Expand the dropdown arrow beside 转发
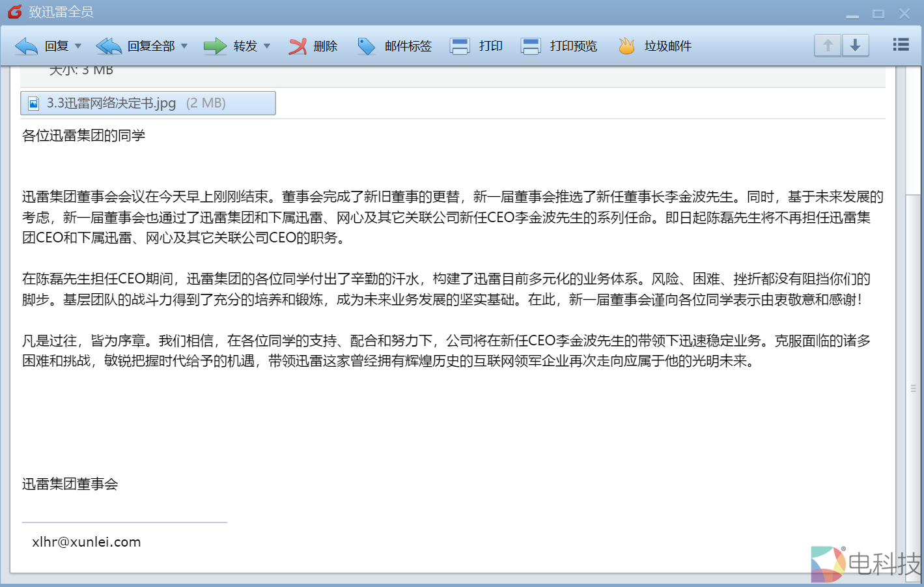The width and height of the screenshot is (924, 587). (267, 46)
